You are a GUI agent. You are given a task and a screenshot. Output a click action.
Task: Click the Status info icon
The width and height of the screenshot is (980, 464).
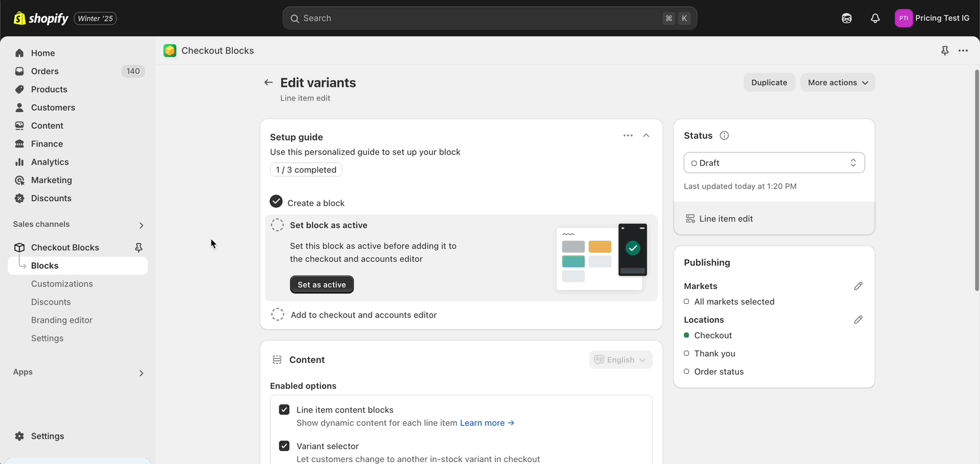[725, 135]
